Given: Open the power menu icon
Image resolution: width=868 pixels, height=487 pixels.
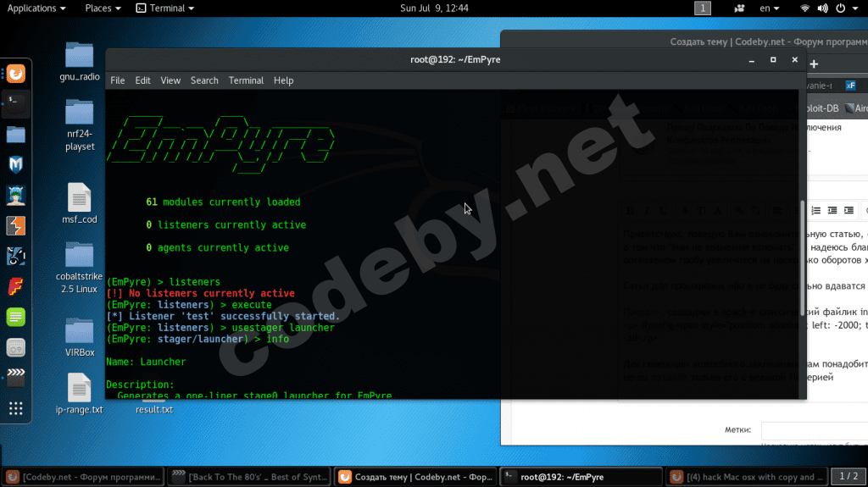Looking at the screenshot, I should coord(840,8).
